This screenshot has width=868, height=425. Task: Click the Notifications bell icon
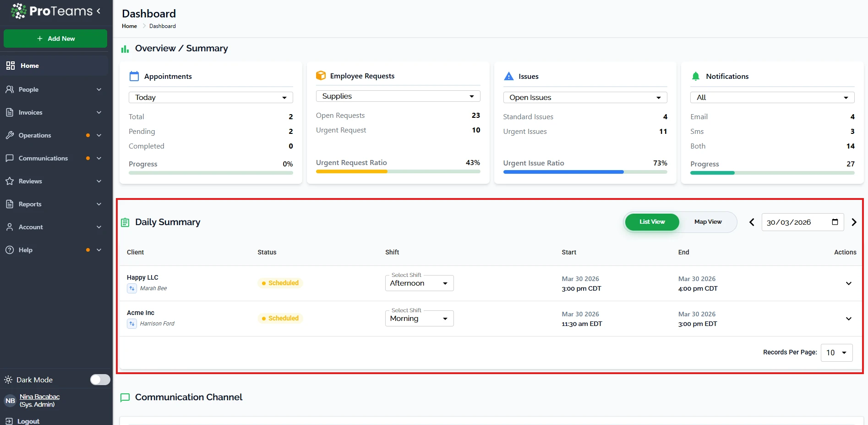(695, 77)
